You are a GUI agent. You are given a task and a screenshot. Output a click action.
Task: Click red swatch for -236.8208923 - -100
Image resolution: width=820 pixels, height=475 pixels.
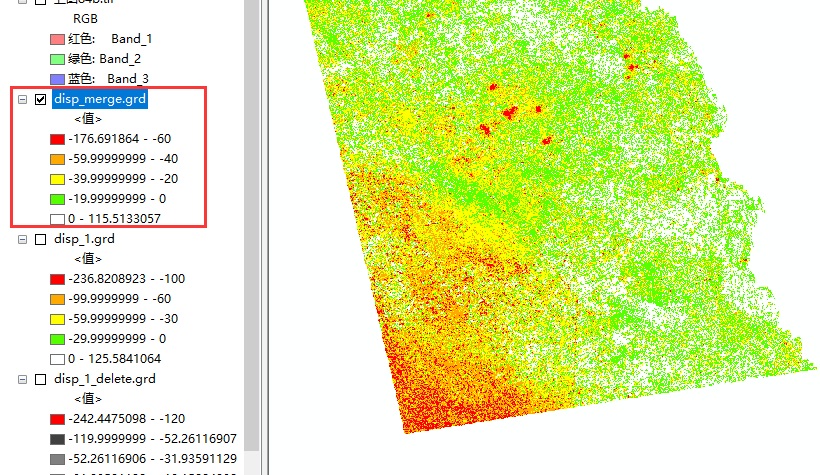click(x=58, y=279)
